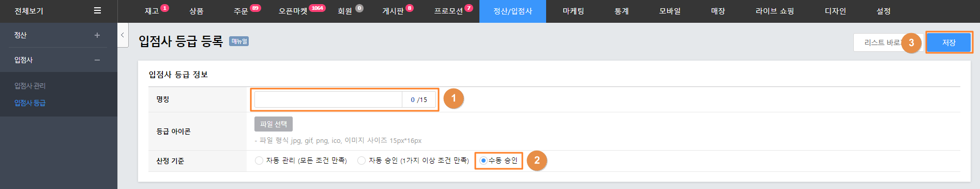Open the 마케팅 top menu
Screen dimensions: 980x189
pos(573,11)
